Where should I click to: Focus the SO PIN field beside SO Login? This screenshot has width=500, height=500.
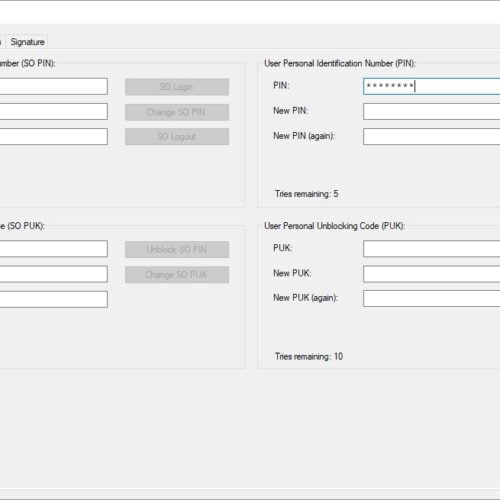point(54,86)
